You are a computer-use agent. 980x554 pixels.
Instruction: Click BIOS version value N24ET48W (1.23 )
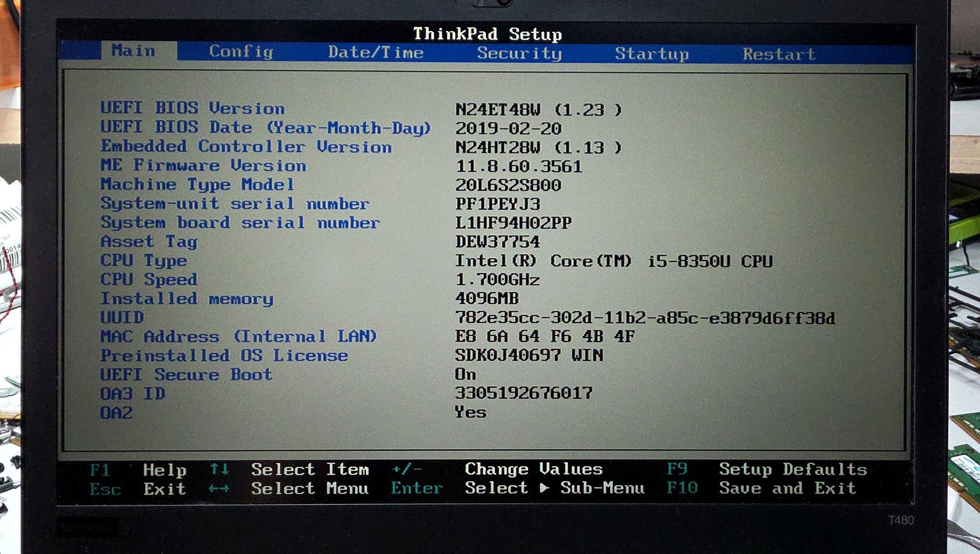click(x=539, y=110)
